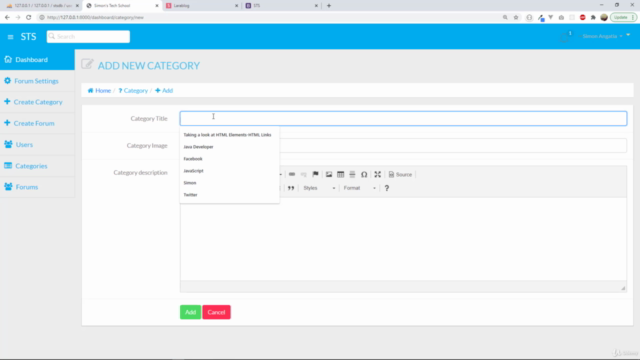Choose 'Twitter' autocomplete suggestion
640x360 pixels.
tap(229, 195)
